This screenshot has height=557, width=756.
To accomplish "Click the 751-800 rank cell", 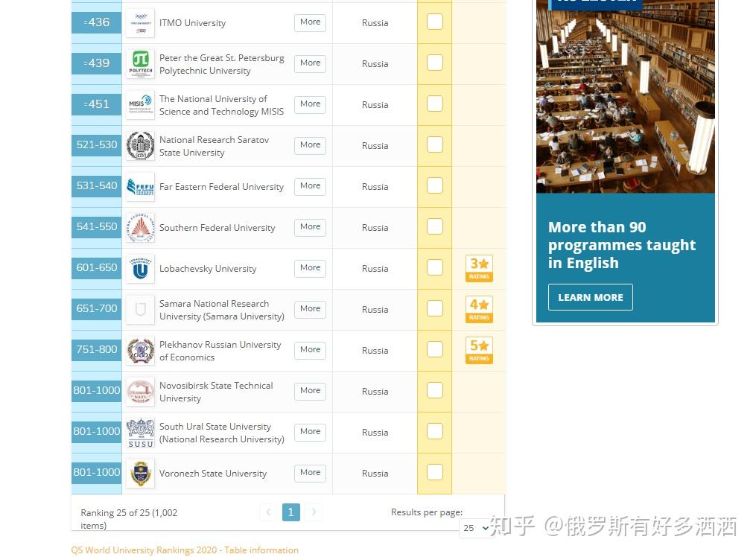I will [96, 349].
